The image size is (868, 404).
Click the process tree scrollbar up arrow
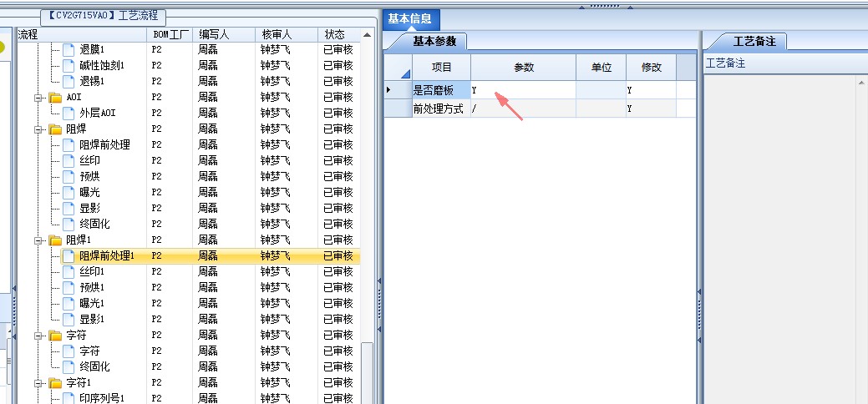click(367, 35)
